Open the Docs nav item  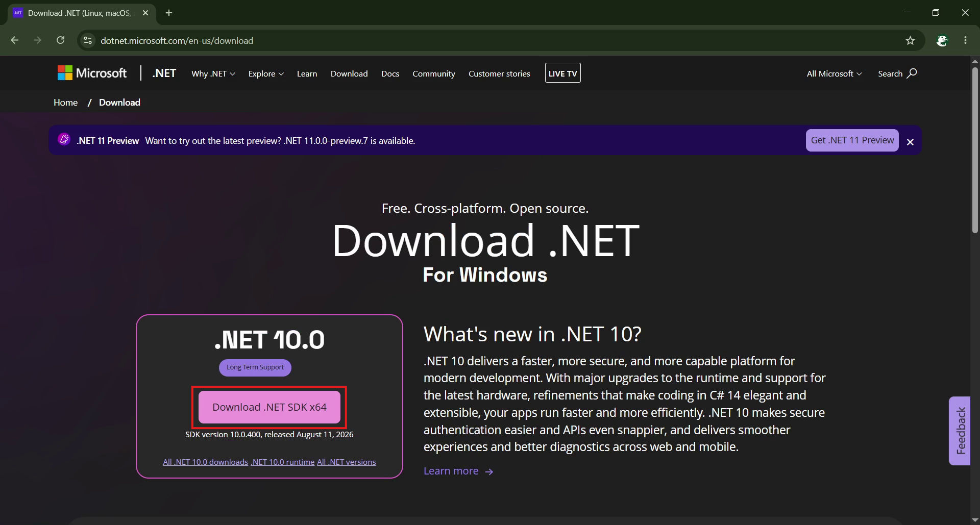pyautogui.click(x=390, y=73)
